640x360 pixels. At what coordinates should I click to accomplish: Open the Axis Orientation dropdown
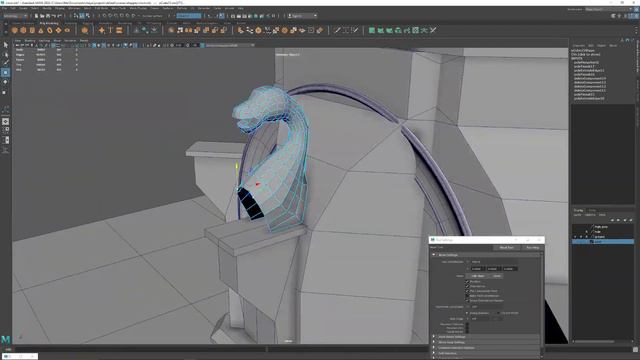[494, 262]
